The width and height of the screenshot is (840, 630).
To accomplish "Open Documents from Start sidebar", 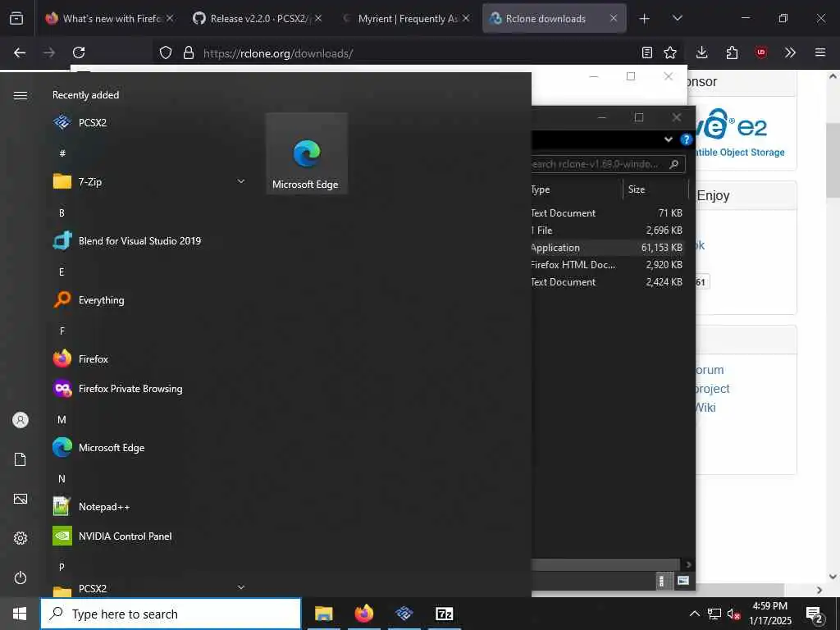I will click(x=21, y=459).
